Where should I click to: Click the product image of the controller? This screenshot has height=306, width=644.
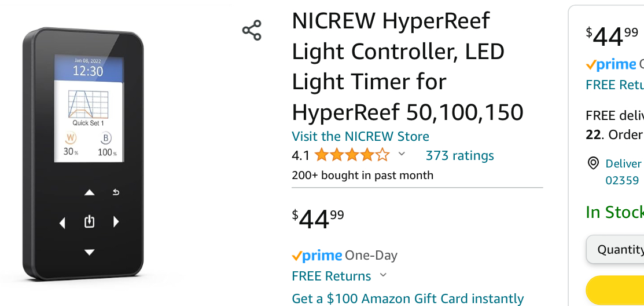(83, 152)
